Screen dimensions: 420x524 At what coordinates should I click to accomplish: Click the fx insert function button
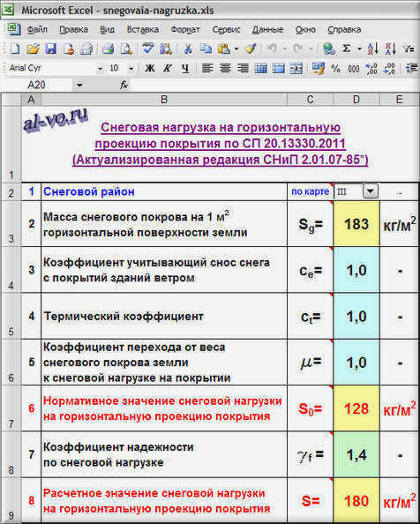124,86
